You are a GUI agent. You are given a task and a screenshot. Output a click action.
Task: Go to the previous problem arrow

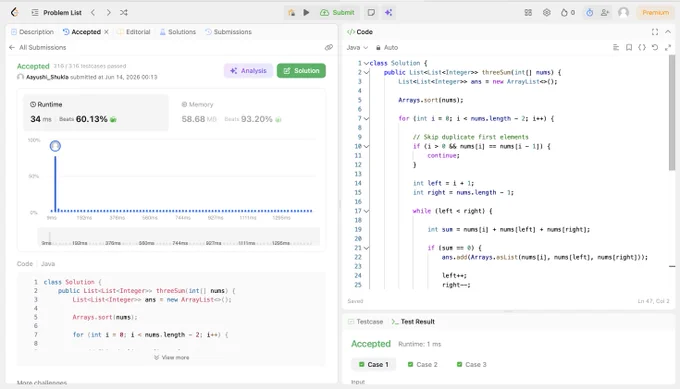[93, 13]
